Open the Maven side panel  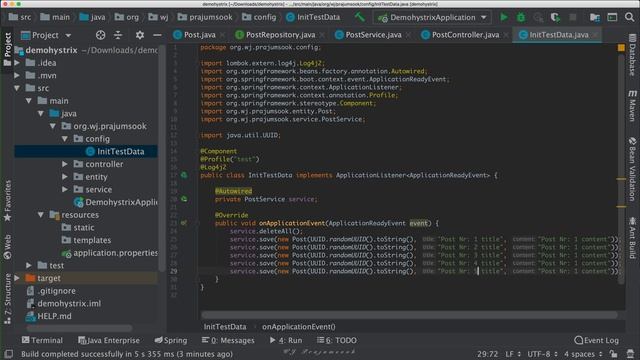point(632,105)
